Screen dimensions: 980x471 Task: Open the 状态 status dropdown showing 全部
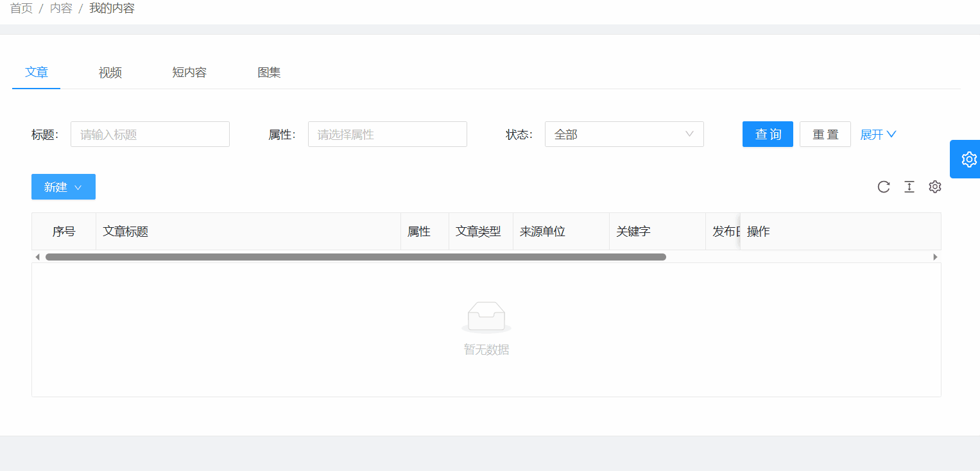pyautogui.click(x=623, y=134)
